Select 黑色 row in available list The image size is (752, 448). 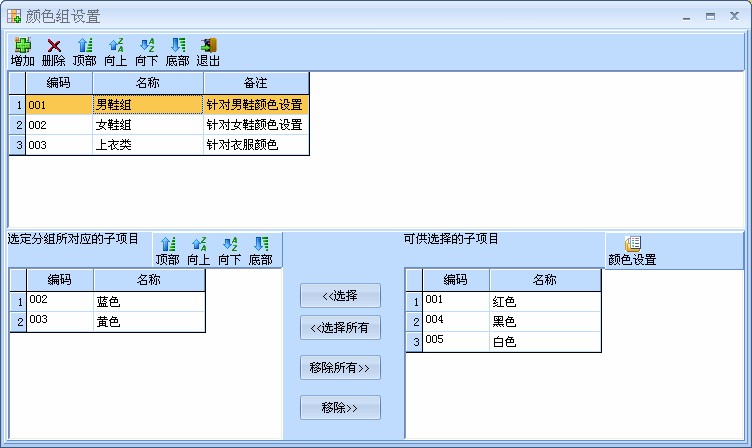click(544, 322)
